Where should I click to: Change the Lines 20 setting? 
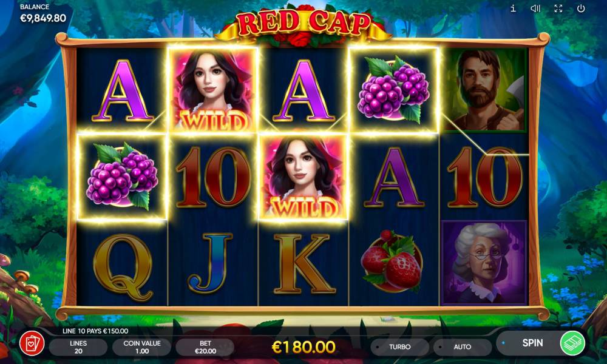pos(78,347)
